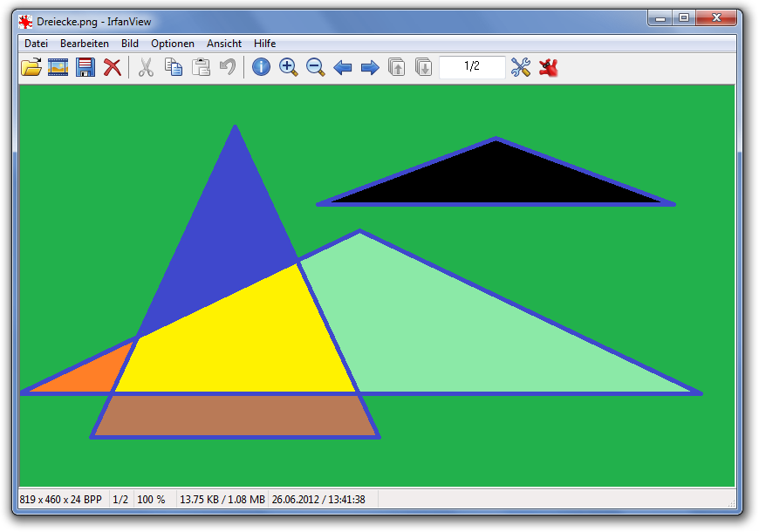The image size is (759, 532).
Task: Click the Undo arrow icon
Action: tap(228, 67)
